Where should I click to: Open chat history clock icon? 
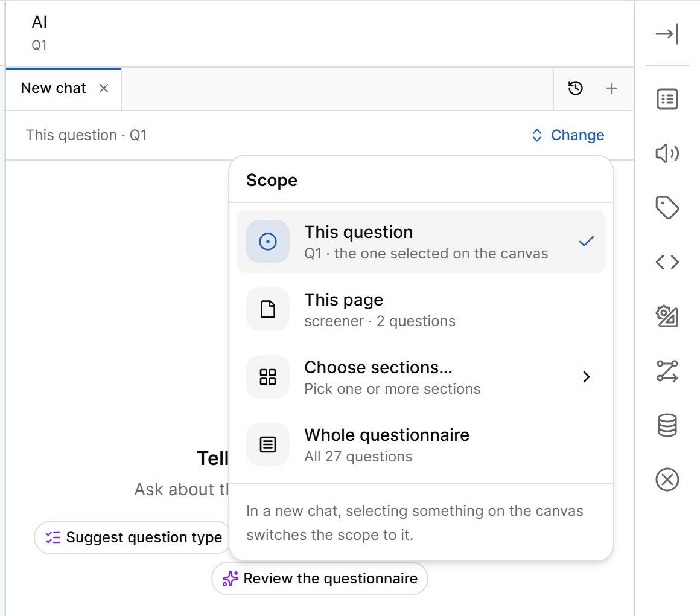pyautogui.click(x=576, y=88)
